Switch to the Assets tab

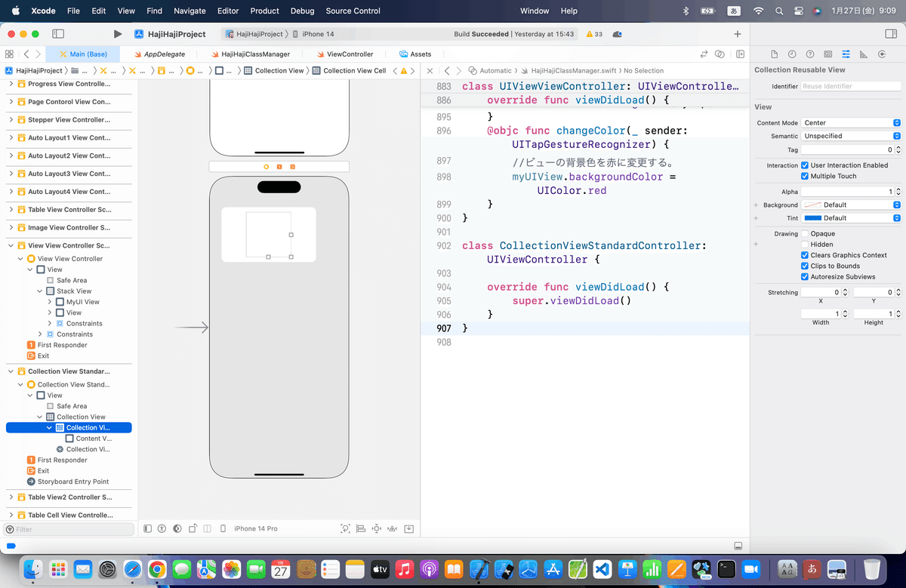click(x=415, y=54)
